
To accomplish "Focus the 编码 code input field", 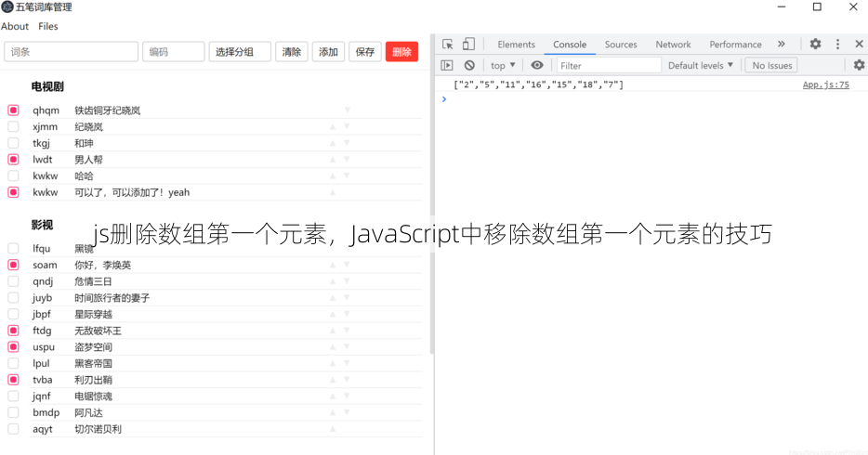I will [x=173, y=52].
